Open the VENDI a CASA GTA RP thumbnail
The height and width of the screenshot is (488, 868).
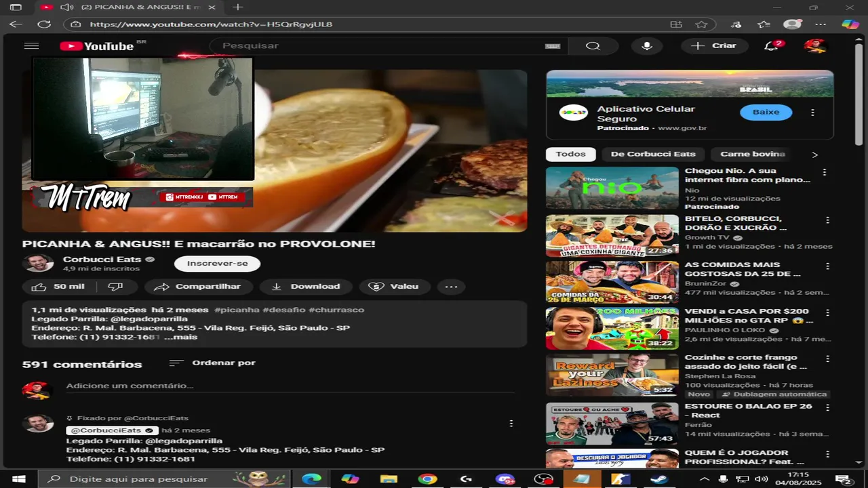coord(612,329)
